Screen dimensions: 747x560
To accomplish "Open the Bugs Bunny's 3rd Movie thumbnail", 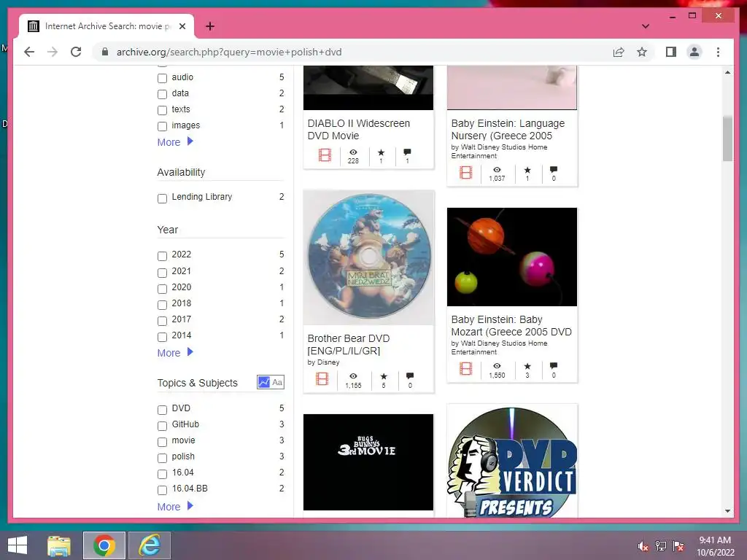I will coord(368,462).
